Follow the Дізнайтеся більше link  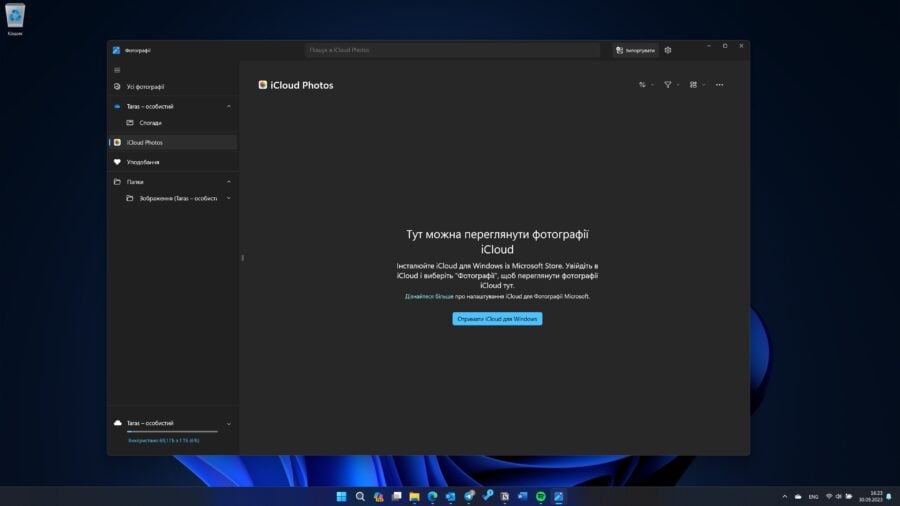click(429, 297)
